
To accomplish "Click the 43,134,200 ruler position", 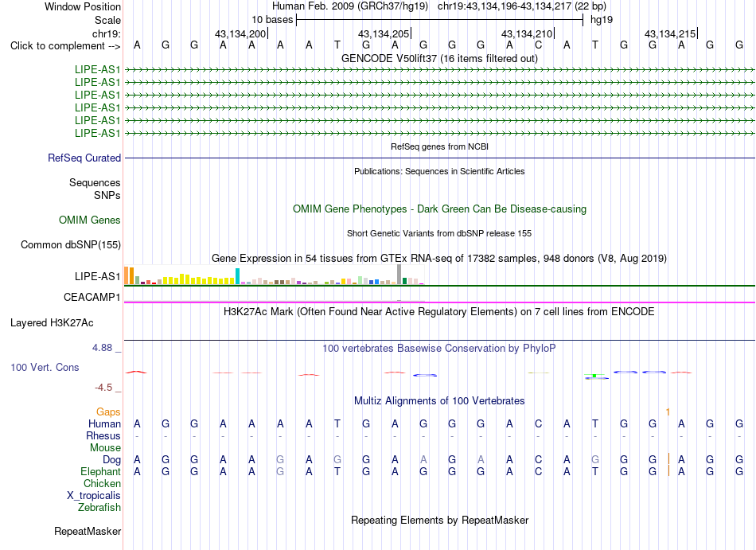I will (240, 33).
